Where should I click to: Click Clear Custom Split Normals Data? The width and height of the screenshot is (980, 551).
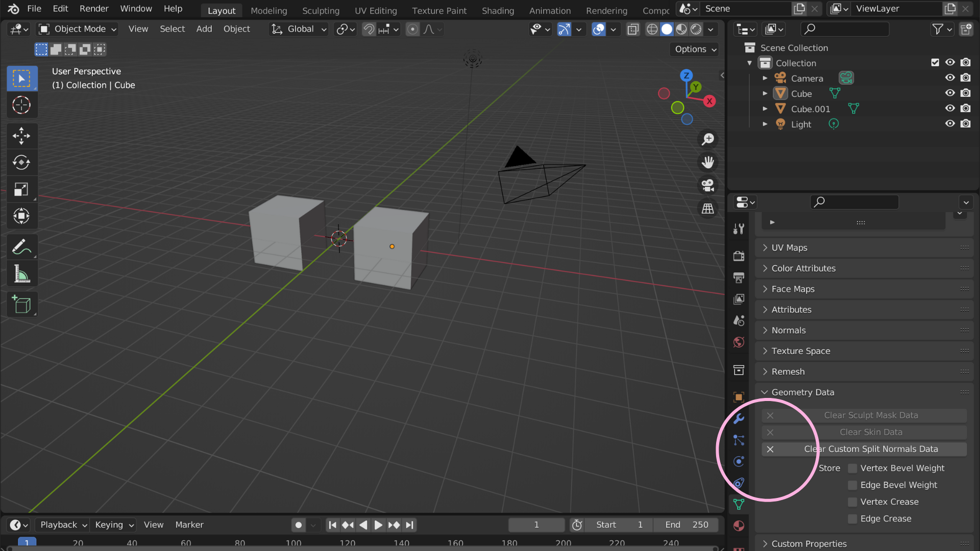point(871,449)
